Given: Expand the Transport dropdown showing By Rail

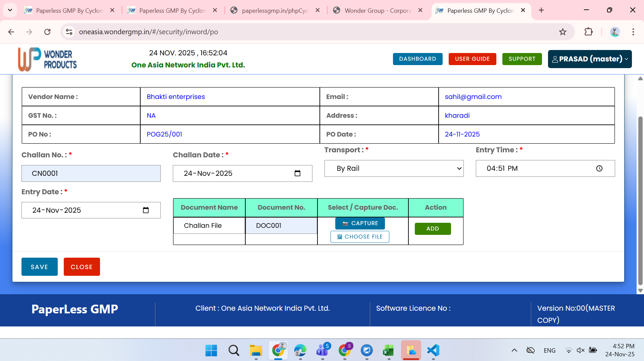Looking at the screenshot, I should click(x=394, y=168).
